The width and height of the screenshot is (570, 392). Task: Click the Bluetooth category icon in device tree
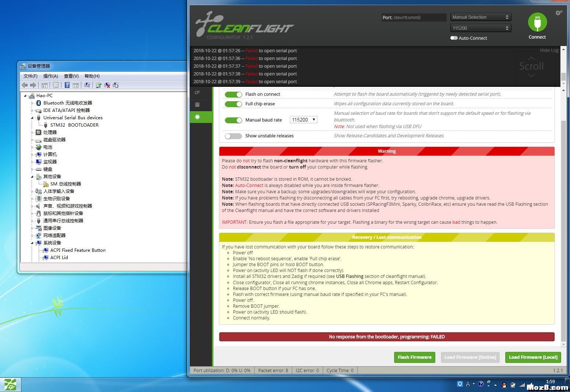[39, 103]
